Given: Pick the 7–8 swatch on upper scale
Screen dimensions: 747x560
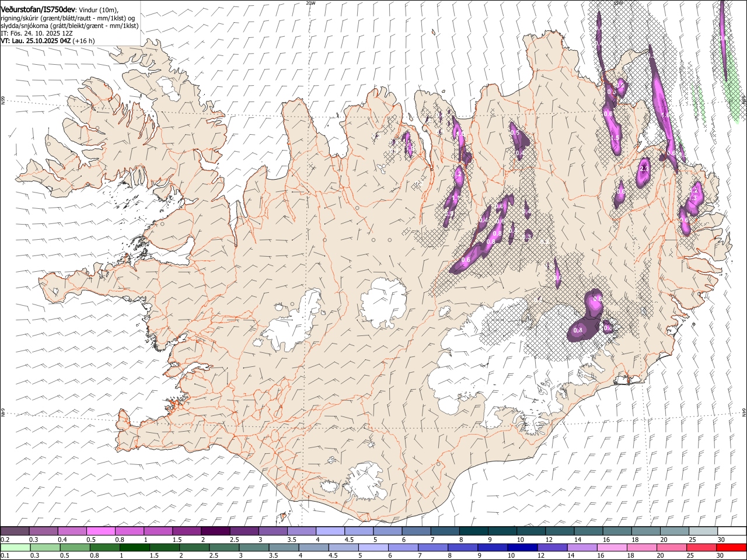Looking at the screenshot, I should point(444,531).
